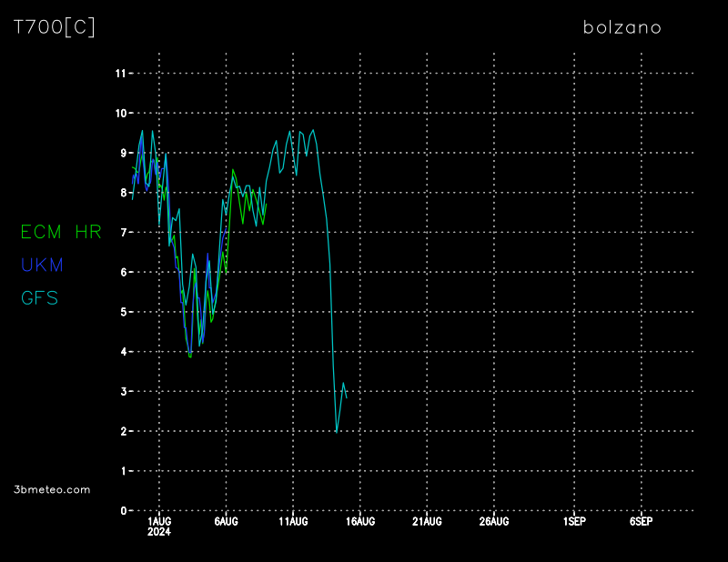728x562 pixels.
Task: Select the 6AUG date tick label
Action: (226, 522)
